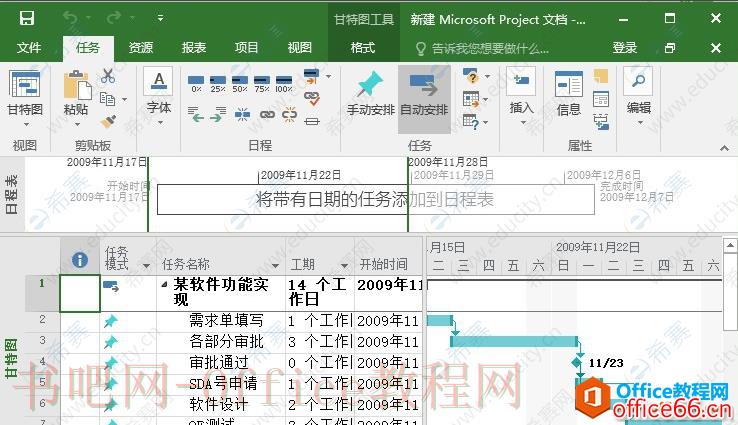Expand the 编辑 dropdown arrow
738x425 pixels.
click(641, 123)
